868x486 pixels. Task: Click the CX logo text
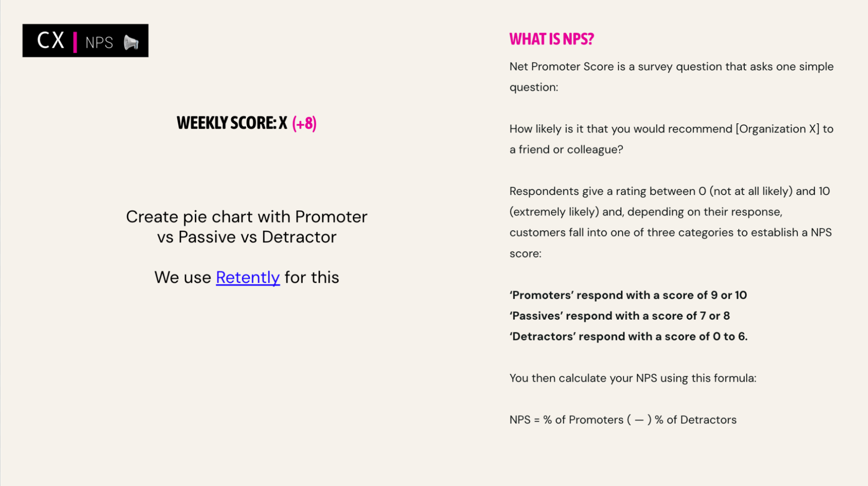(50, 41)
